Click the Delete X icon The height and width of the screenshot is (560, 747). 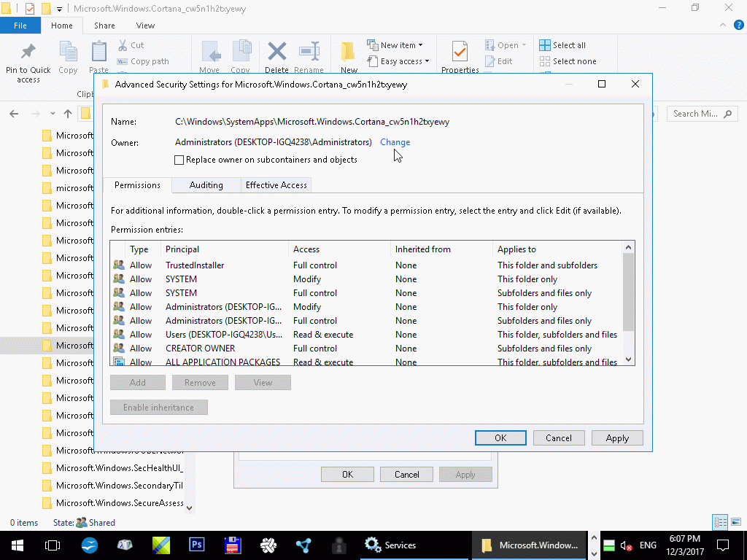276,52
